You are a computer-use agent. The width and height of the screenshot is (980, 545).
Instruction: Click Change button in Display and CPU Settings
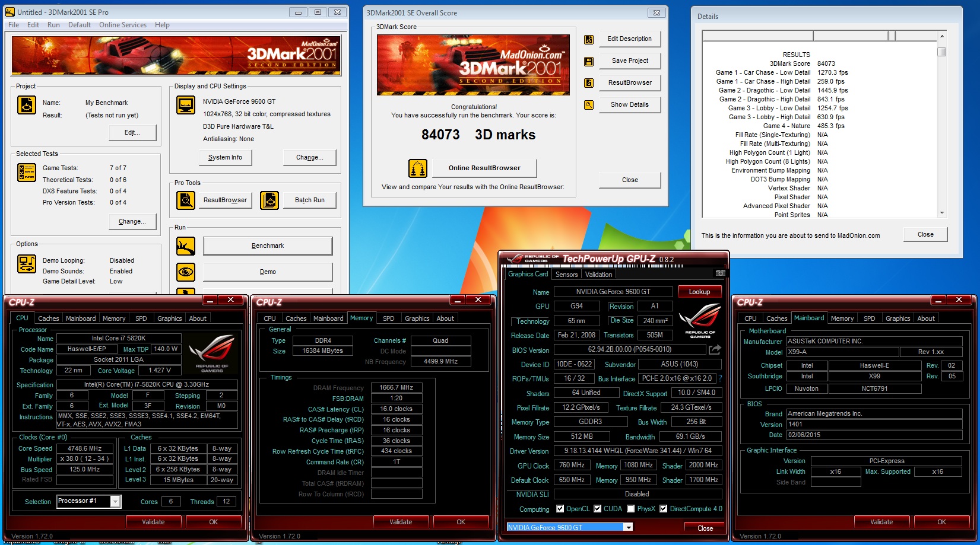[x=310, y=157]
